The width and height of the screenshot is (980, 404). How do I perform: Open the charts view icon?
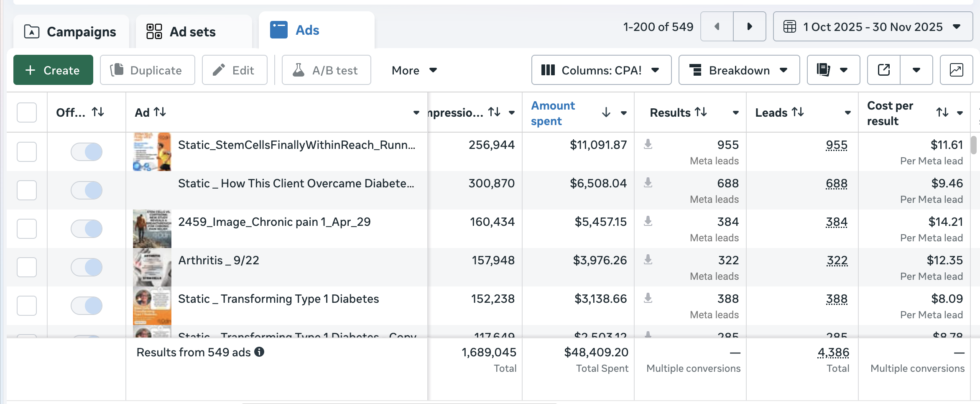click(956, 70)
